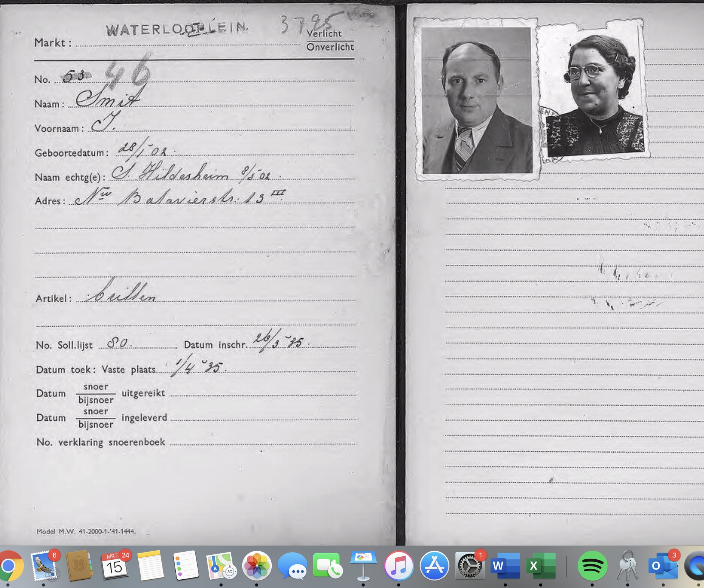Open Microsoft Outlook with 3 notifications

pos(663,566)
